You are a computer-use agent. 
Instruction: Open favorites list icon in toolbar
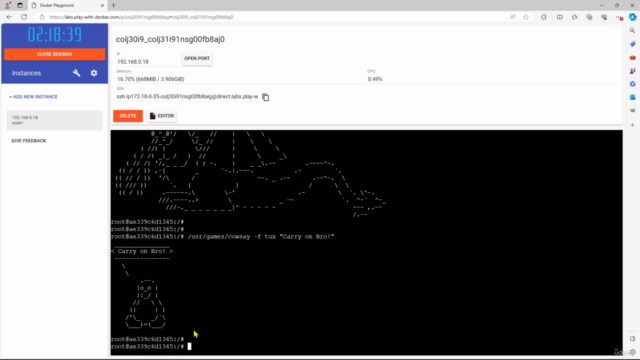click(575, 17)
